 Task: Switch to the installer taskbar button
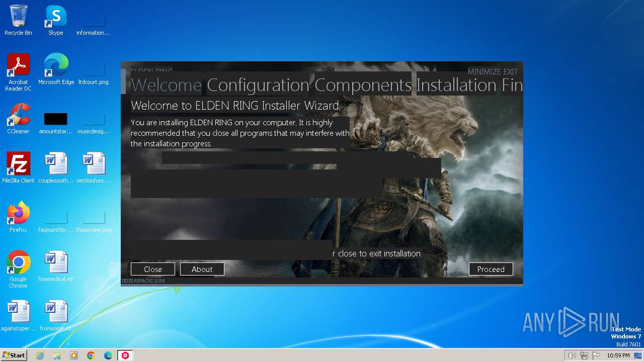pyautogui.click(x=125, y=355)
